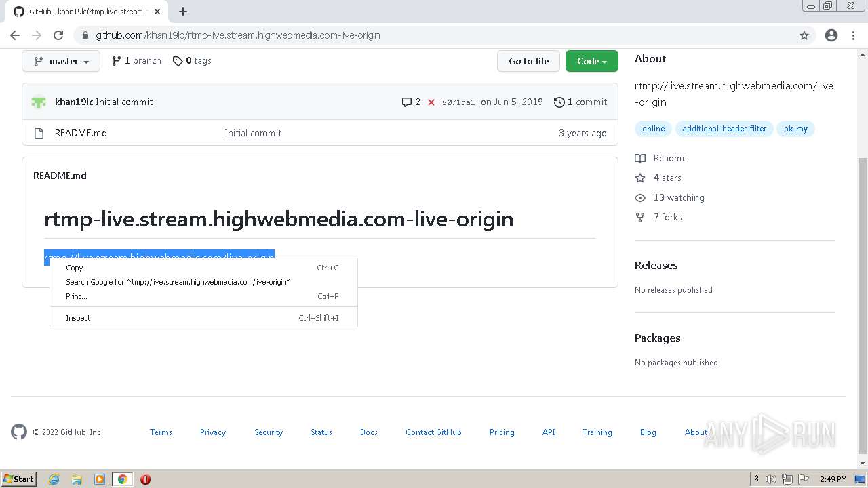Open the 1 commit history link
The image size is (868, 488).
(580, 102)
